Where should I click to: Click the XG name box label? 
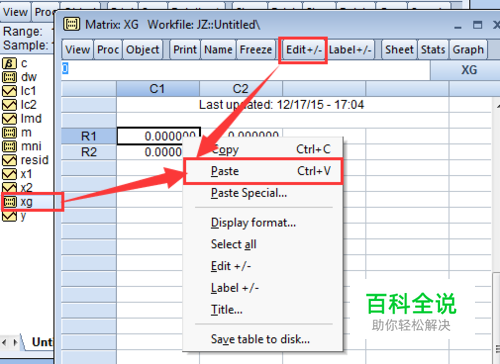click(x=469, y=70)
